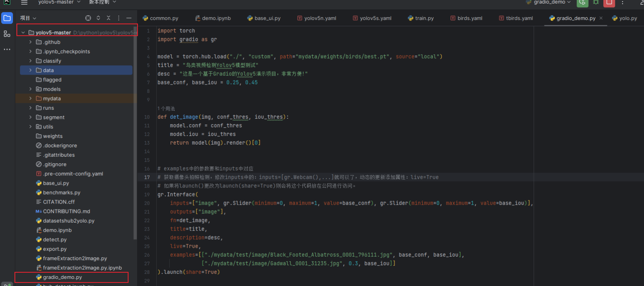Expand the .ipynb_checkpoints folder
This screenshot has height=286, width=644.
point(30,51)
